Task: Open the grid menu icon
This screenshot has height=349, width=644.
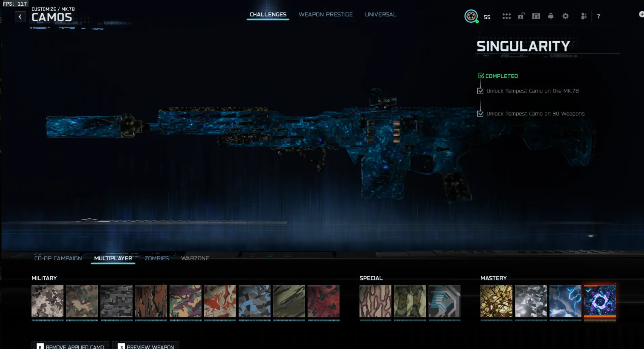Action: click(x=506, y=16)
